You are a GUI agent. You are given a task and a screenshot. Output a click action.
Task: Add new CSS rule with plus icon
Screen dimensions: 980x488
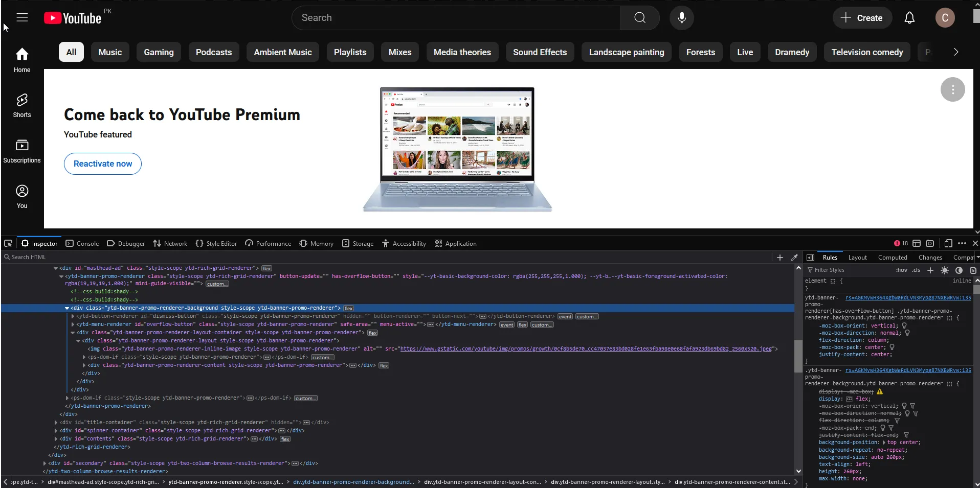(x=930, y=270)
